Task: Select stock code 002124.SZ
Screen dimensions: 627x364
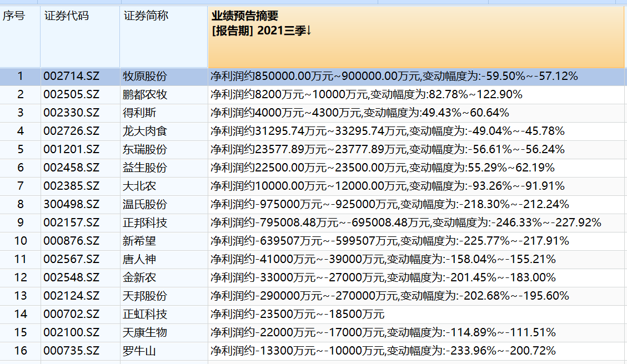Action: 71,296
